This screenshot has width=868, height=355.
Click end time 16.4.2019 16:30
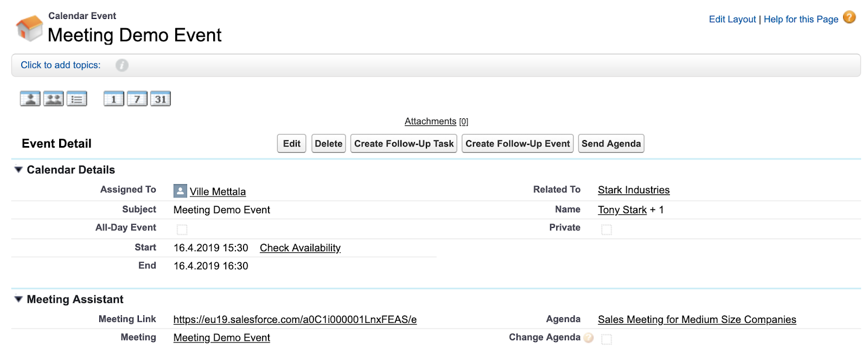coord(211,265)
